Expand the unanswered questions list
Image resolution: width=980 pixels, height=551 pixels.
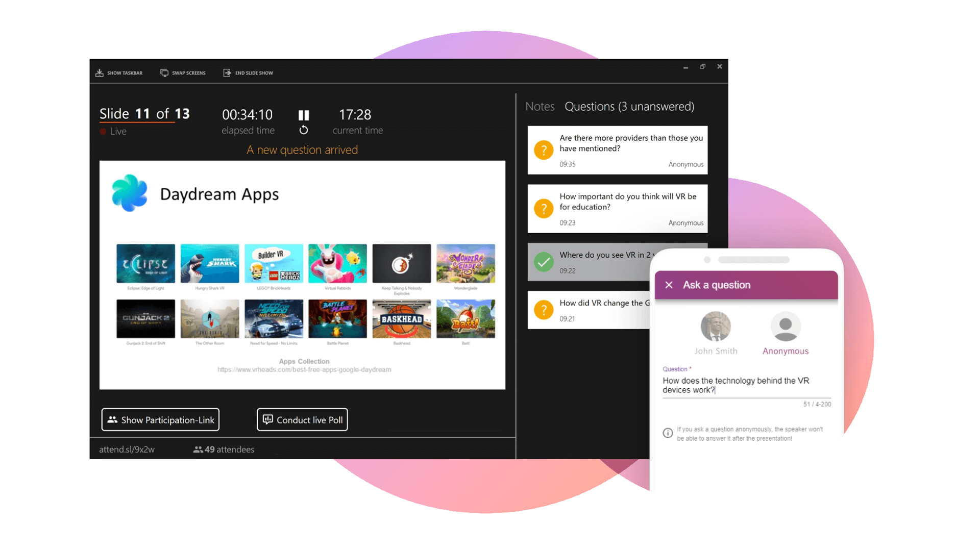(627, 106)
